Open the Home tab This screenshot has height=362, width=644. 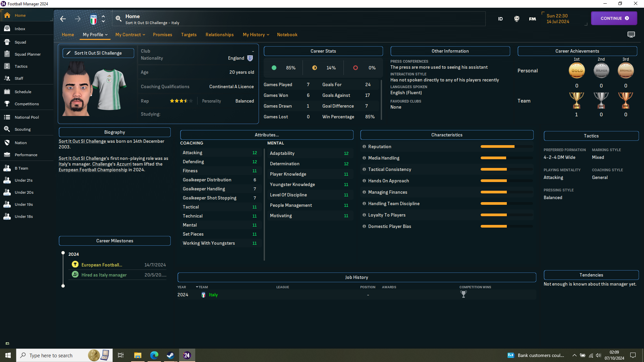pos(68,35)
